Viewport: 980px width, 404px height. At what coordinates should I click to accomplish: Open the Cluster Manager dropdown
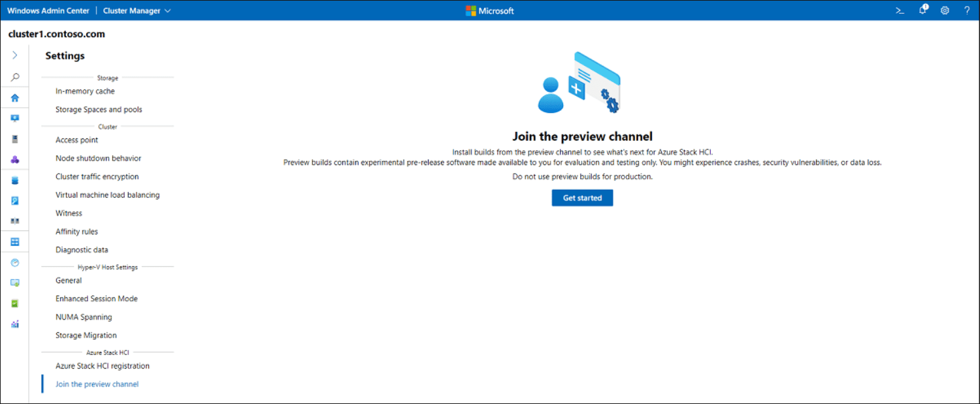(137, 10)
